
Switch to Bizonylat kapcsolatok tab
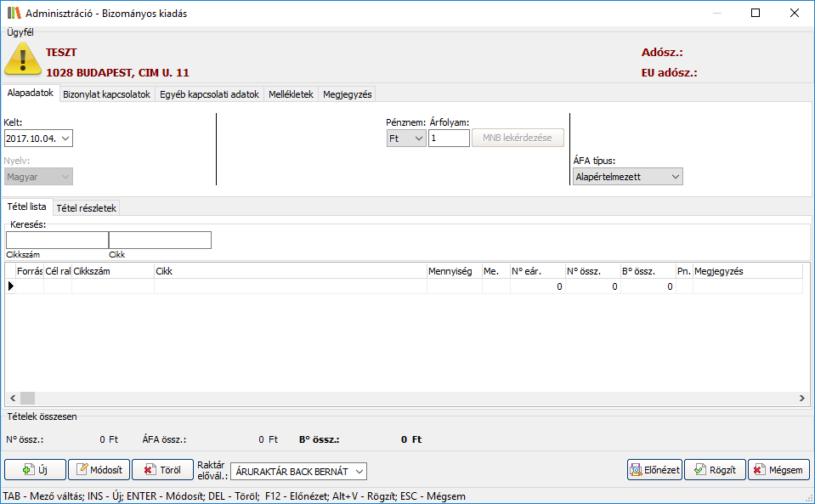click(106, 94)
